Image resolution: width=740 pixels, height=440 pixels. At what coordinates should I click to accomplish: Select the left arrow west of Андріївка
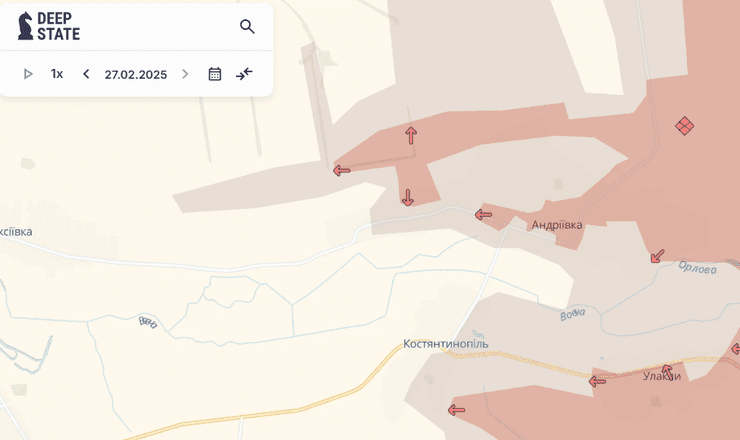[x=483, y=214]
